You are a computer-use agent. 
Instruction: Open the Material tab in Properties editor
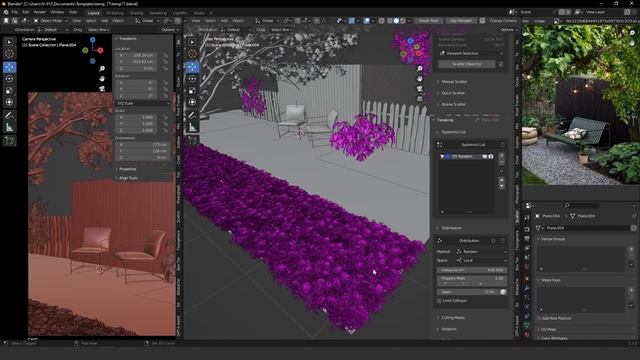[x=527, y=335]
